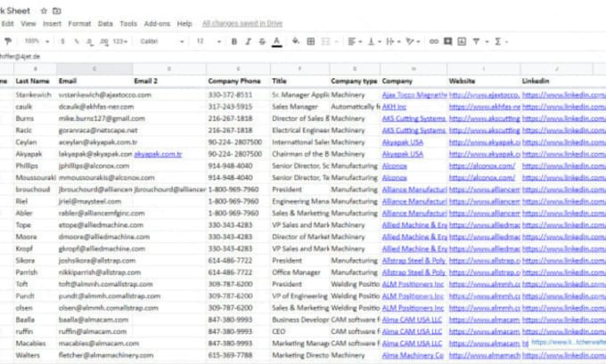This screenshot has width=606, height=364.
Task: Decrease decimal places icon
Action: point(90,41)
